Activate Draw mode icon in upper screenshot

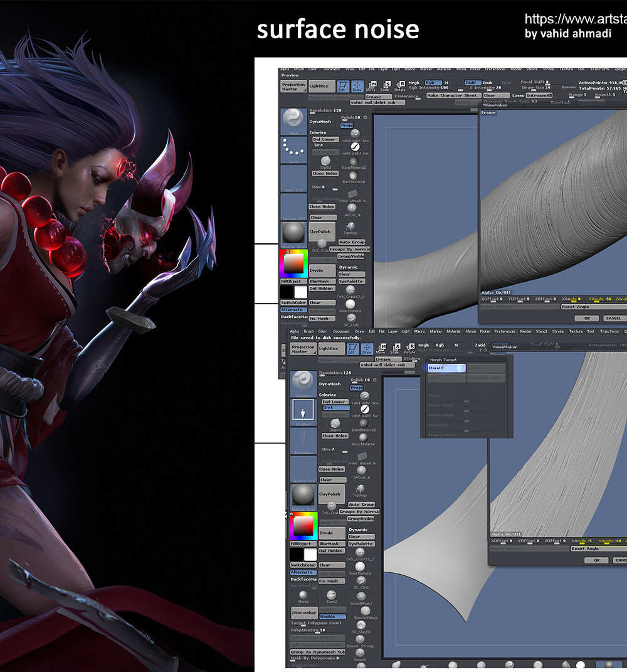click(357, 86)
